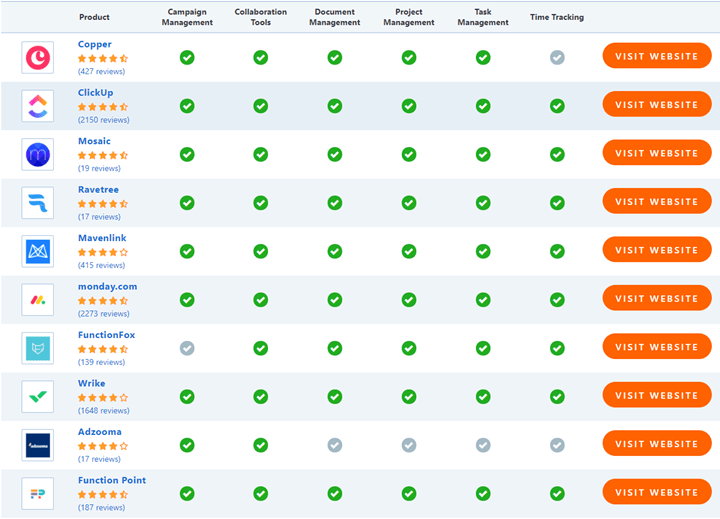The image size is (720, 519).
Task: Sort by Campaign Management column header
Action: (x=187, y=17)
